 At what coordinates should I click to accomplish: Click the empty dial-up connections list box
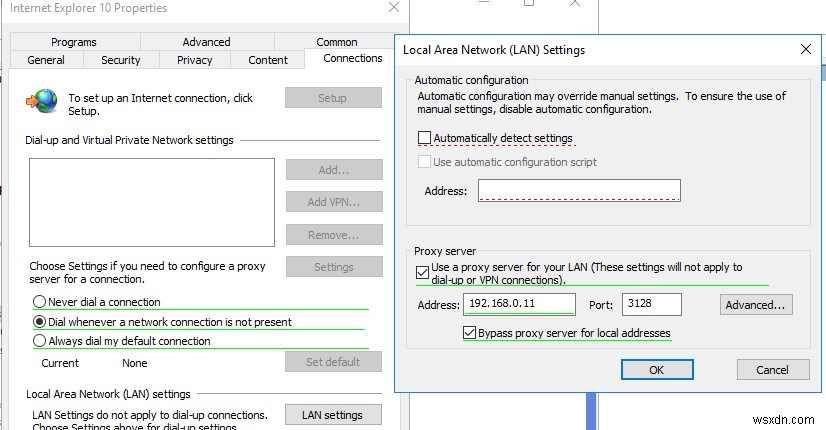[152, 202]
